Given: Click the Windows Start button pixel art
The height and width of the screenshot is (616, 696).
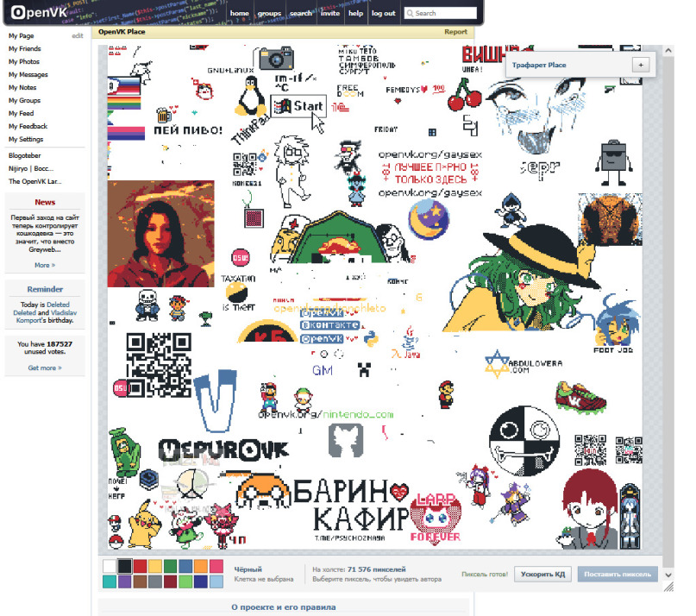Looking at the screenshot, I should (x=298, y=106).
